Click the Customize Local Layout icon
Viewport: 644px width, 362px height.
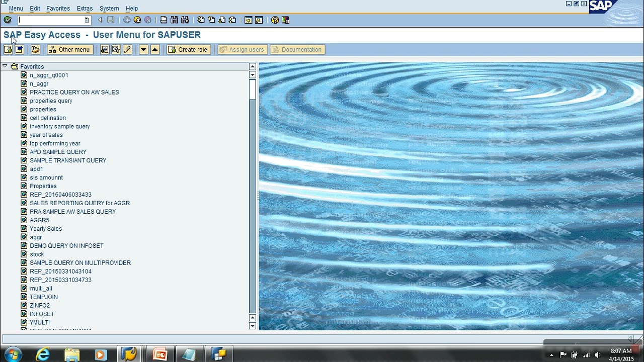pyautogui.click(x=285, y=20)
